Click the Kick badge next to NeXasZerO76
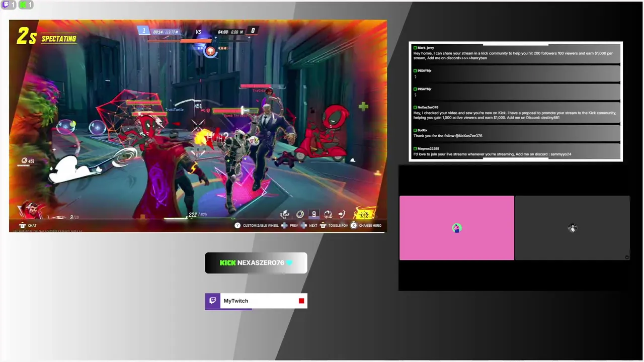 click(x=415, y=107)
